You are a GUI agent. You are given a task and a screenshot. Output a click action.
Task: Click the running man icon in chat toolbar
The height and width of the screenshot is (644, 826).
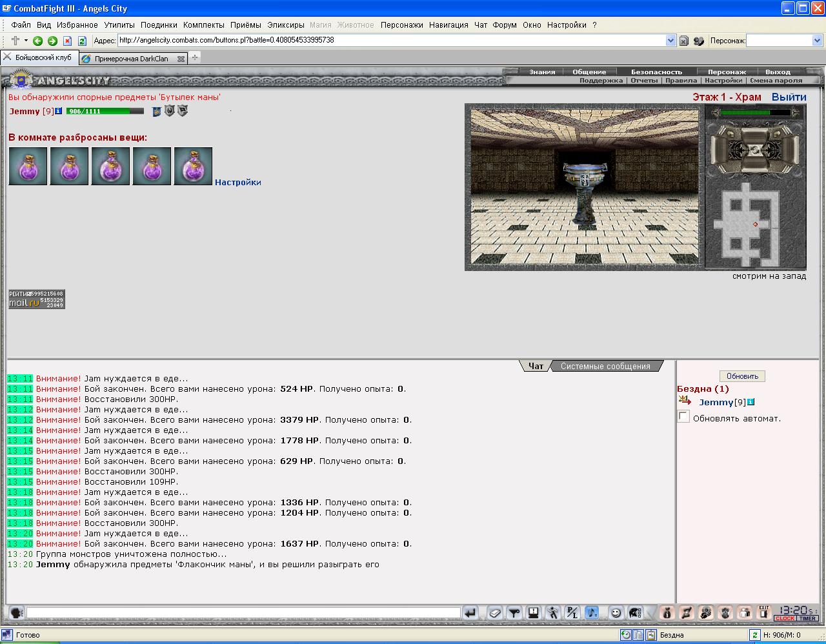coord(553,612)
